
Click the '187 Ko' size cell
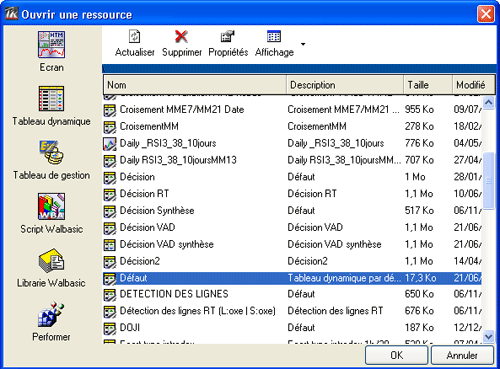[419, 328]
